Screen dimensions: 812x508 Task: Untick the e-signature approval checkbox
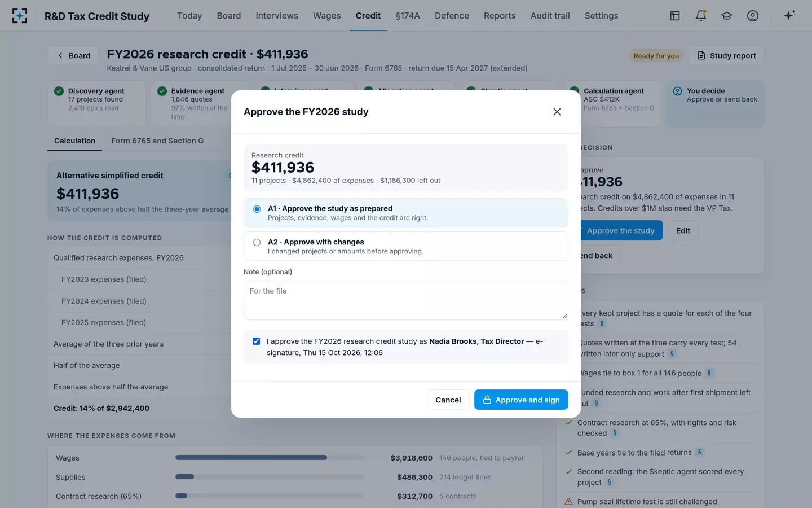coord(257,341)
